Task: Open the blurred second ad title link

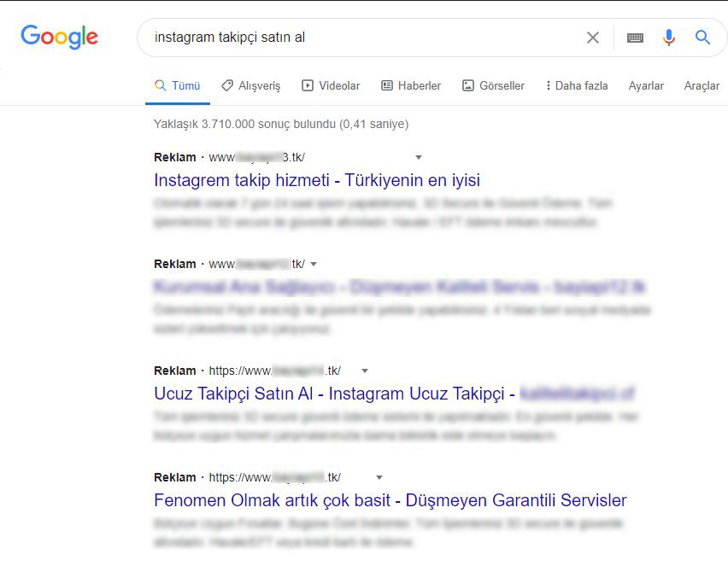Action: coord(400,287)
